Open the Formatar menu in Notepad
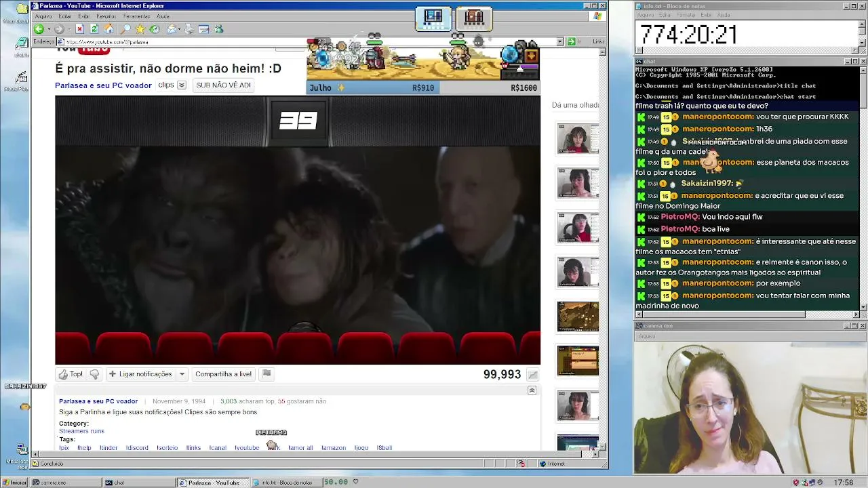 686,15
